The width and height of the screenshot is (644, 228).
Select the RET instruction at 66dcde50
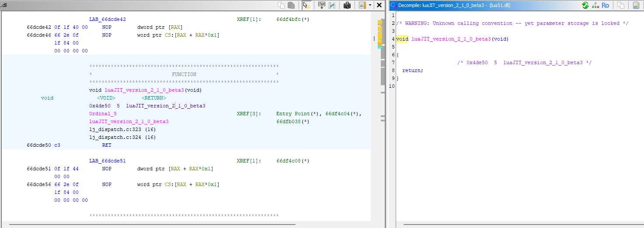pos(107,145)
